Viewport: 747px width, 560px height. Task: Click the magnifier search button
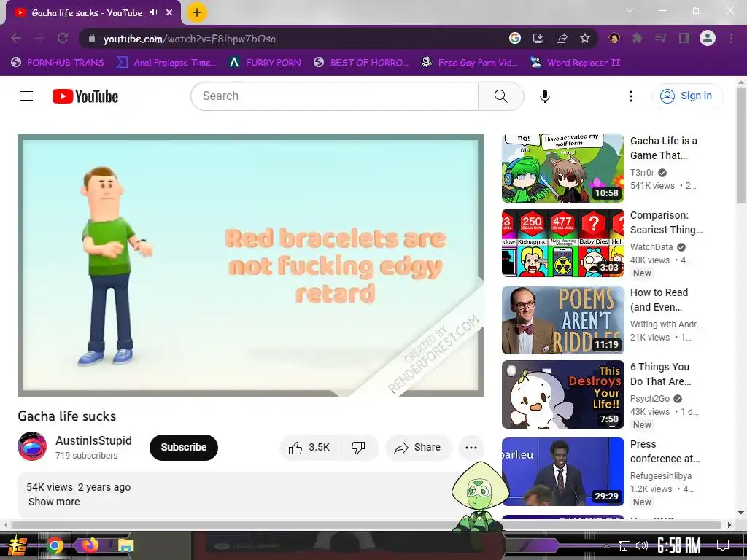click(500, 96)
